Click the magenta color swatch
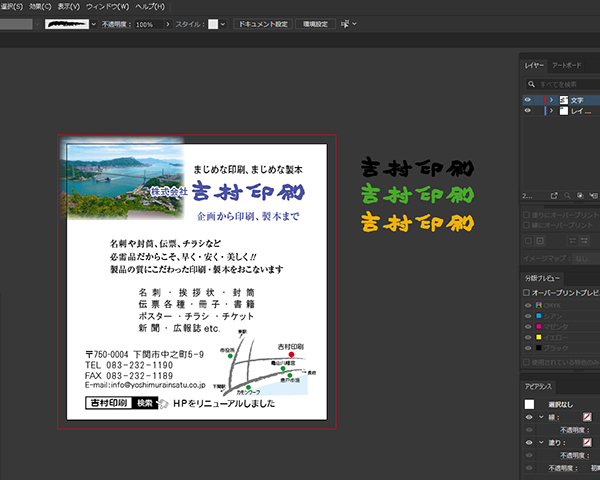600x480 pixels. point(538,327)
